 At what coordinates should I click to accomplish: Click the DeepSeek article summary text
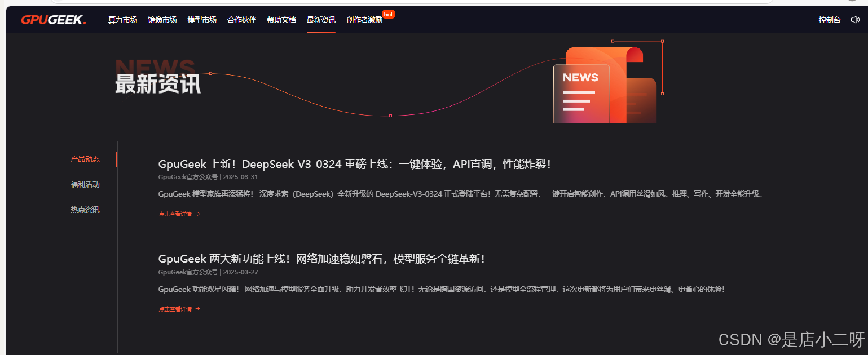[x=461, y=194]
